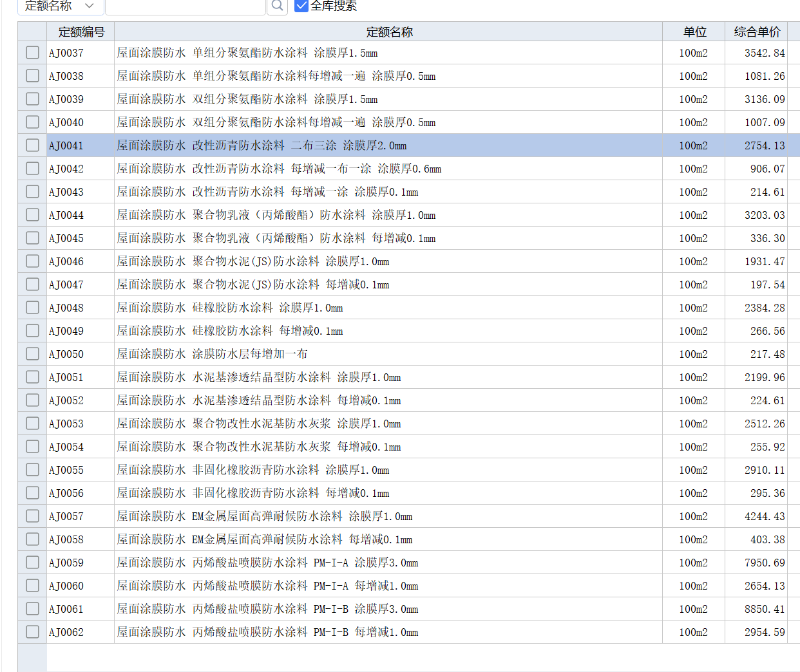The width and height of the screenshot is (800, 672).
Task: Click the price 8850.41
Action: [x=765, y=609]
